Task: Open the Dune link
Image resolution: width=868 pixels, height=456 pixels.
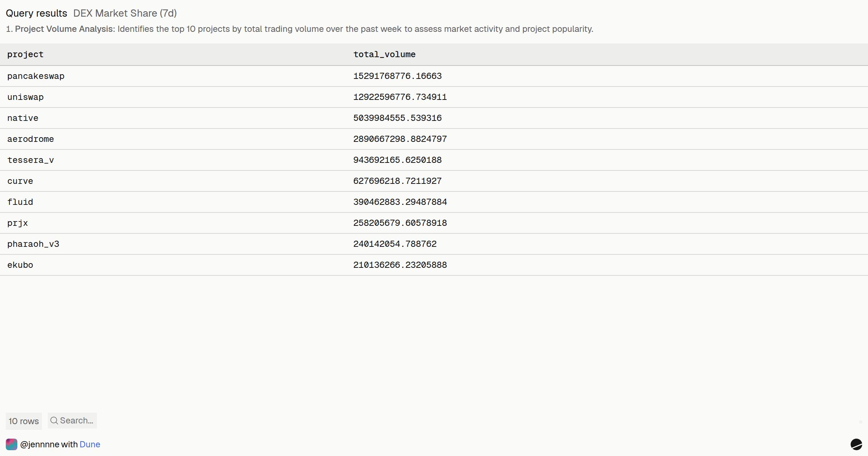Action: tap(90, 444)
